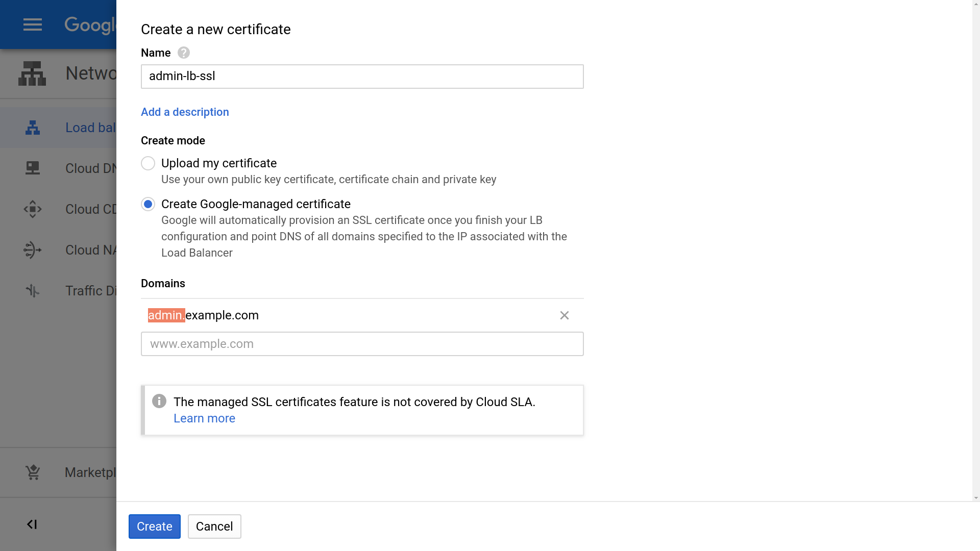
Task: Click the help icon beside Name
Action: pyautogui.click(x=184, y=53)
